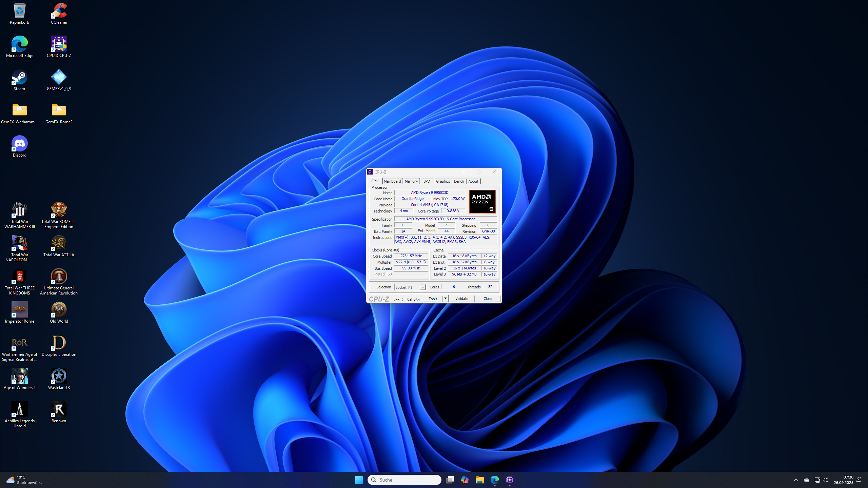Click the Suche taskbar search field

tap(405, 480)
